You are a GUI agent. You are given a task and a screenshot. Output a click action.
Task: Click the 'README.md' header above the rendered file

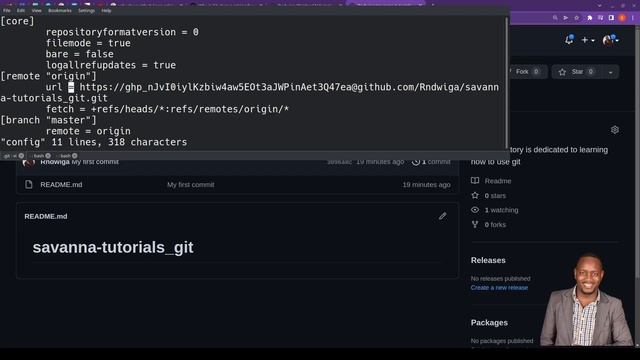pos(46,216)
